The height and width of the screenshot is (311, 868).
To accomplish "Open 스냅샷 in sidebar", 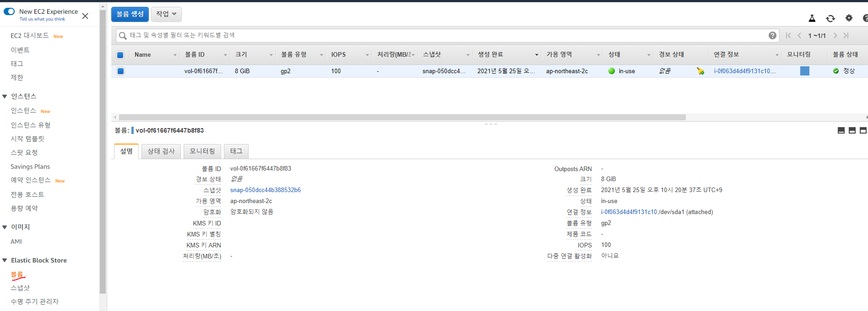I will click(x=20, y=288).
